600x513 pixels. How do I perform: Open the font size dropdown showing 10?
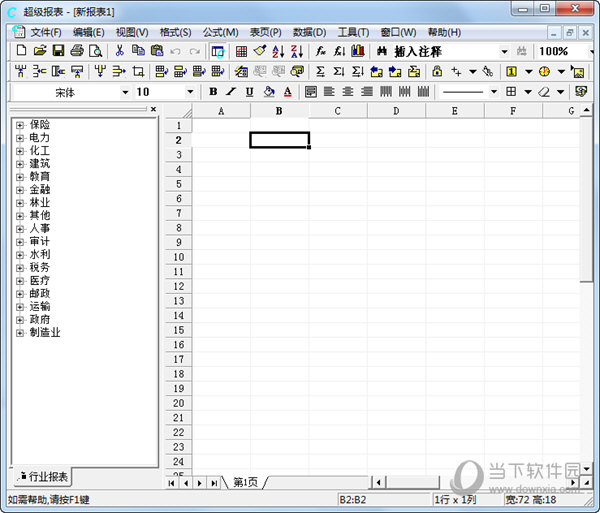(x=190, y=92)
